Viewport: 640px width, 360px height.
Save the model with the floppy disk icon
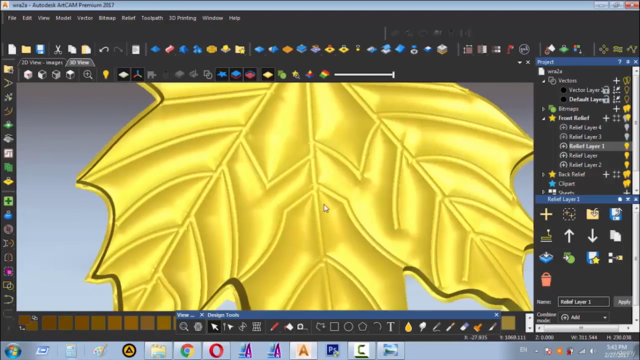40,49
